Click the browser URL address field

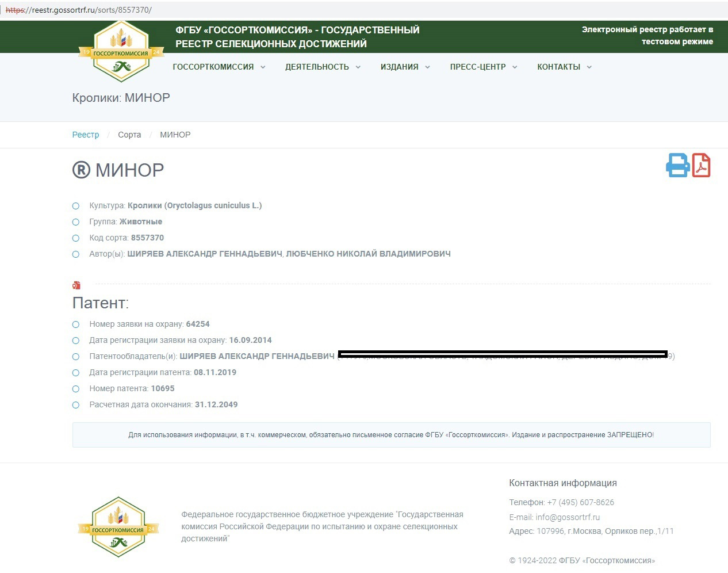230,10
